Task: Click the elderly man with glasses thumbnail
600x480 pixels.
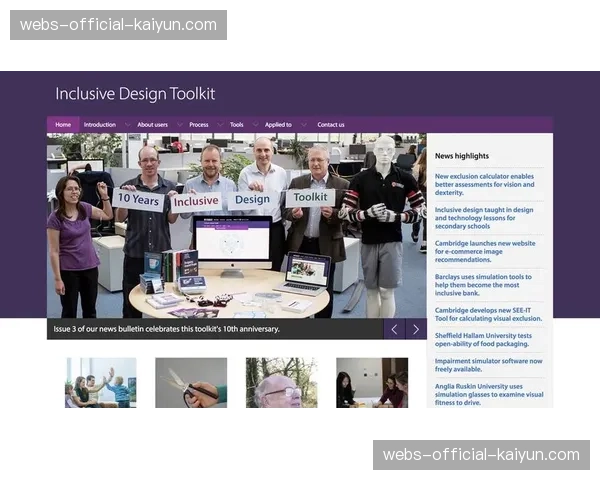Action: pyautogui.click(x=281, y=383)
